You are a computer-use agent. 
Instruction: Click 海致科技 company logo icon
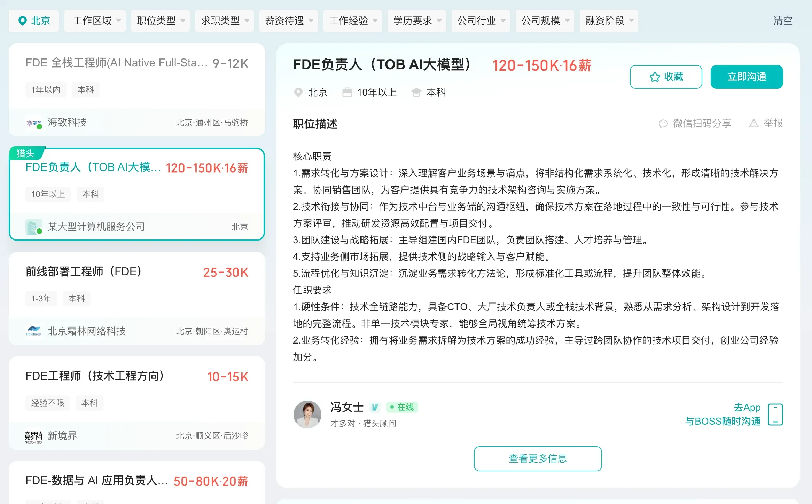click(34, 123)
